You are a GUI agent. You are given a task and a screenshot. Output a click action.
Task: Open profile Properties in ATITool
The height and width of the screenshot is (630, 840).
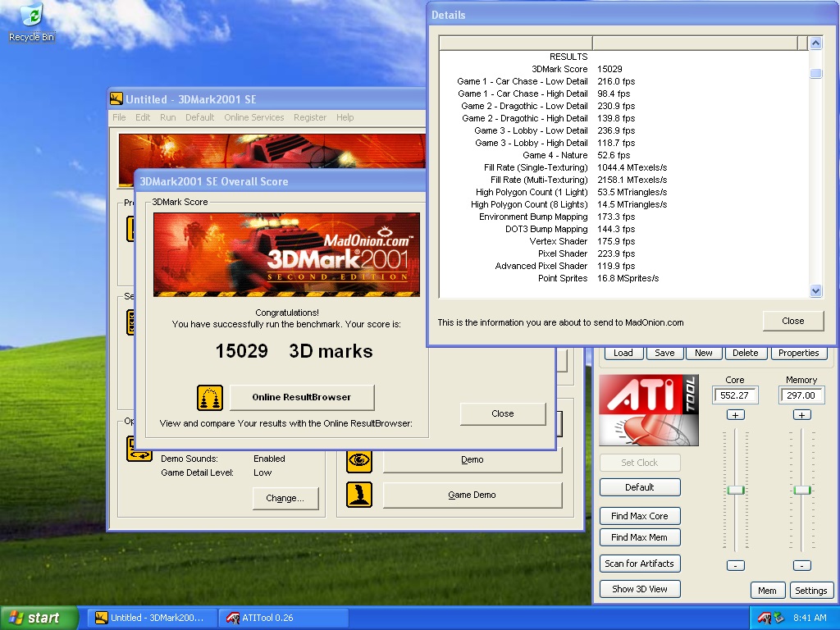coord(798,353)
